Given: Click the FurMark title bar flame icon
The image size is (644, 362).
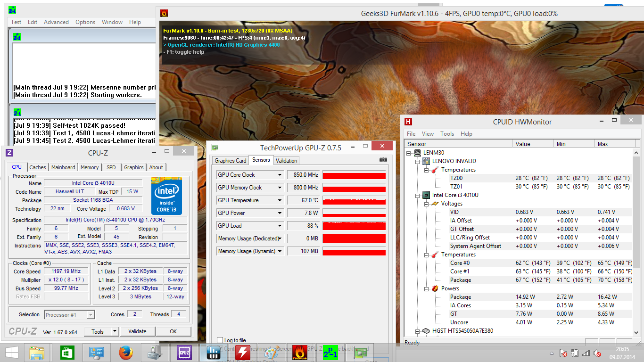Looking at the screenshot, I should click(164, 13).
